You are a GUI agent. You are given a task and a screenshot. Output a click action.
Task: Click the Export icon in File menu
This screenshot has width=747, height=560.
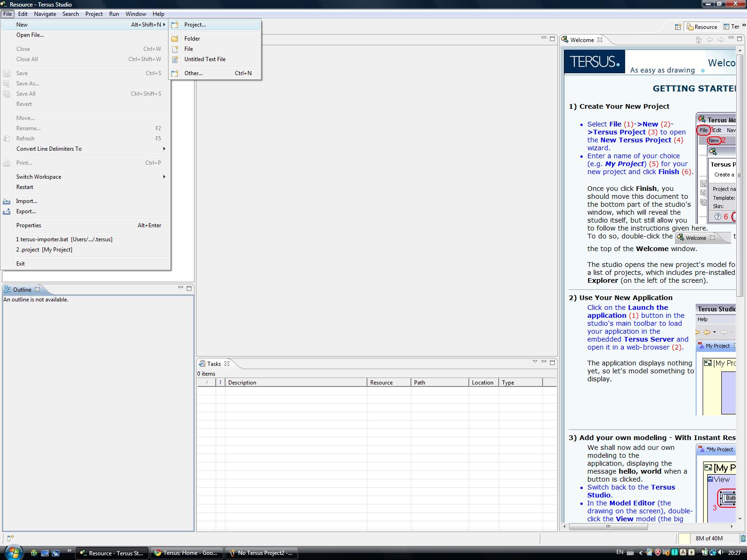coord(7,211)
